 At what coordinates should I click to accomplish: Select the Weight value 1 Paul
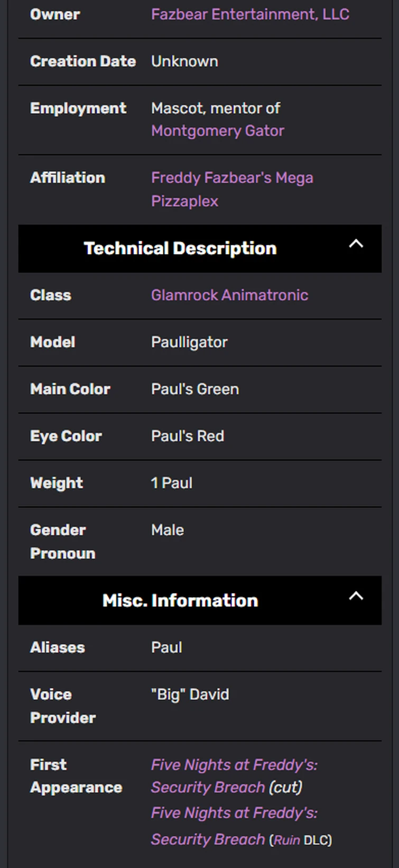click(172, 483)
